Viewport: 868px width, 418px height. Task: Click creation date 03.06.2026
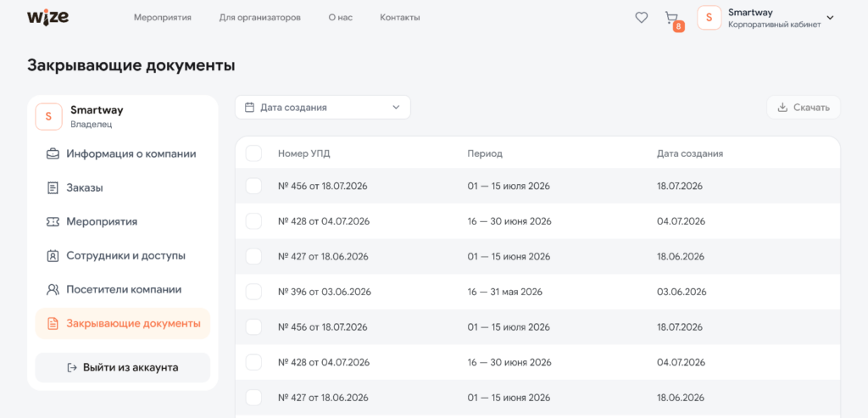point(682,292)
